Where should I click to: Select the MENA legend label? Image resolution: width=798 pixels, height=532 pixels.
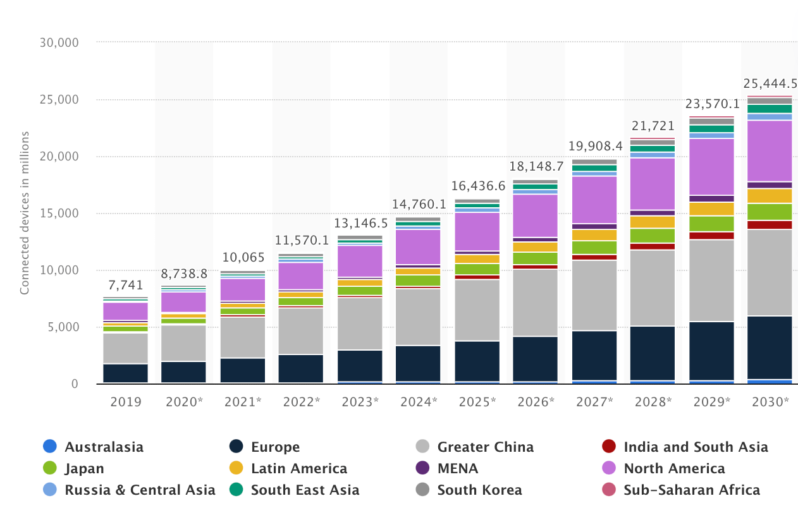tap(458, 468)
